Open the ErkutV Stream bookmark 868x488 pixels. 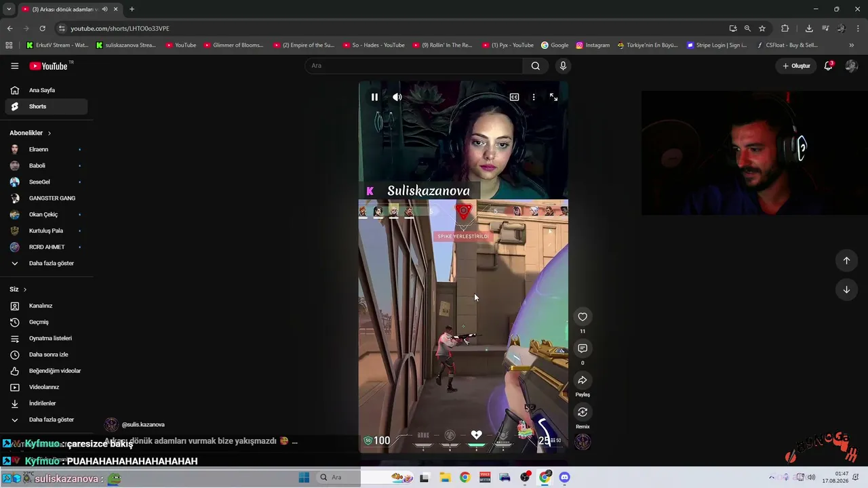point(58,45)
